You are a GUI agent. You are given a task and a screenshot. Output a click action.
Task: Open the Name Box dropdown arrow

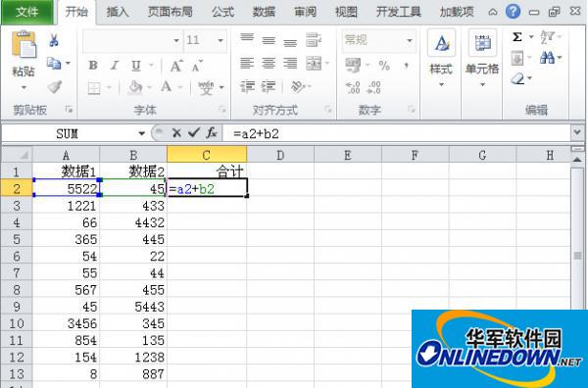click(x=141, y=133)
